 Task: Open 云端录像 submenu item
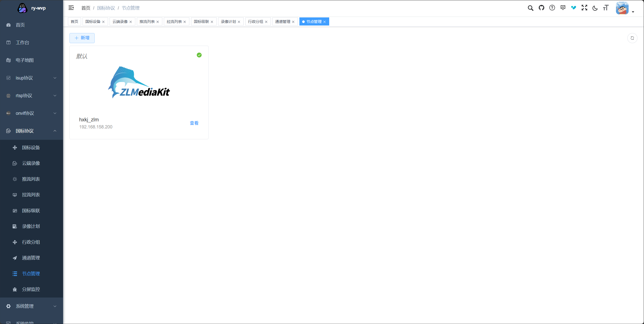click(x=32, y=163)
